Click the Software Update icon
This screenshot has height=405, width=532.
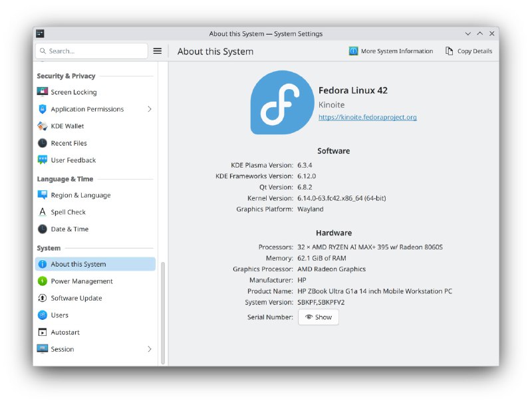pyautogui.click(x=43, y=298)
